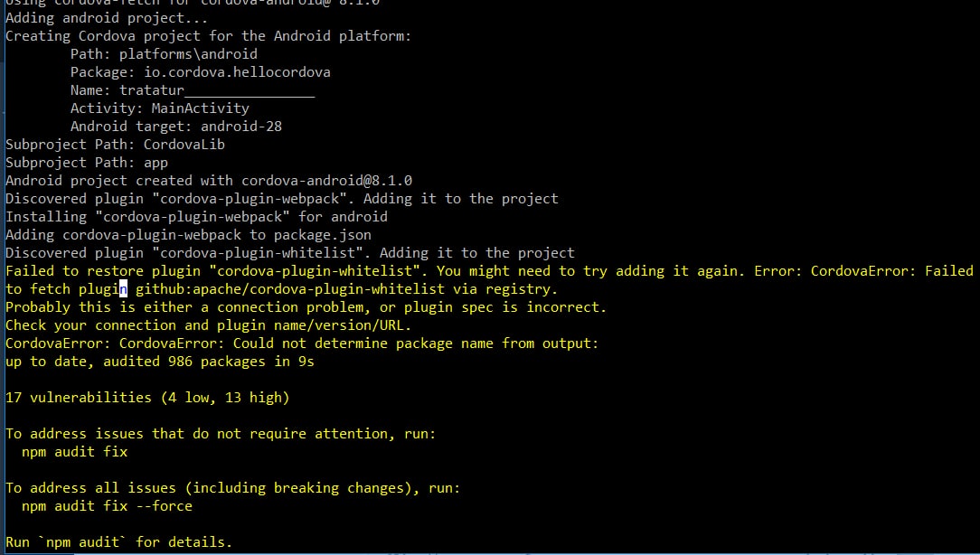Click the "Subproject Path: CordovaLib" line
Screen dimensions: 980x555
(115, 145)
